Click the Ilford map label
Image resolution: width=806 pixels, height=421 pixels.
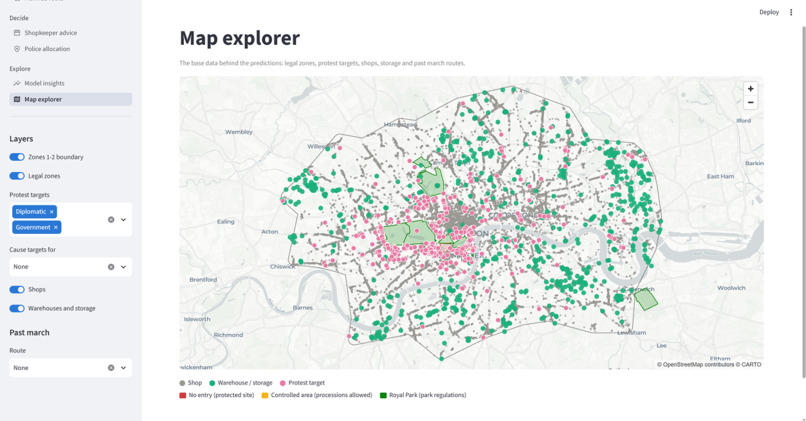[x=744, y=121]
